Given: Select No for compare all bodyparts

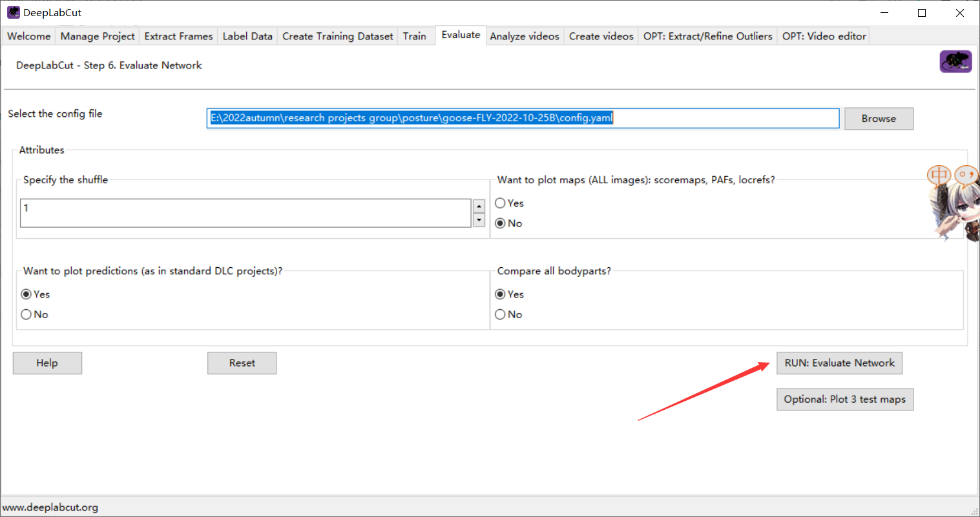Looking at the screenshot, I should pos(500,314).
